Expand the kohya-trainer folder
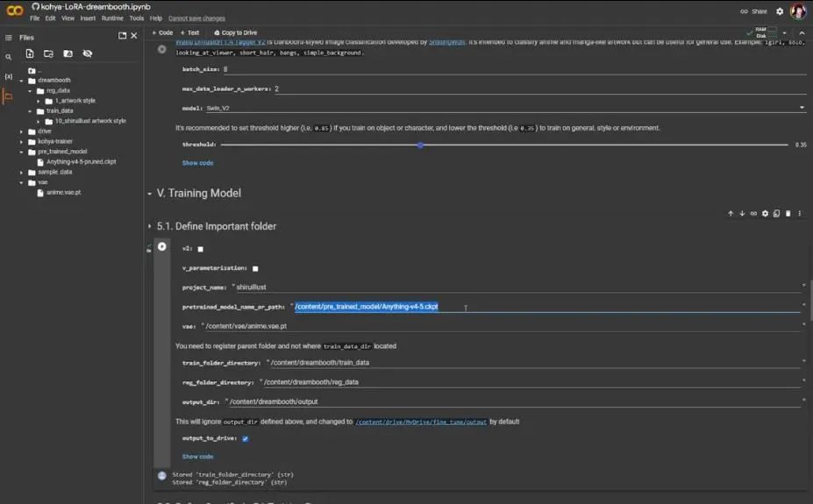This screenshot has width=813, height=504. pyautogui.click(x=21, y=142)
